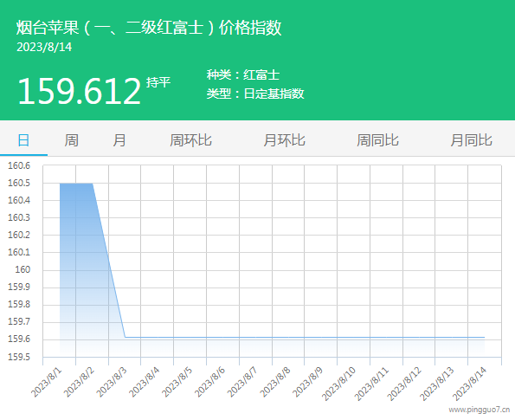Click the 2023/8/7 x-axis date label

[x=242, y=382]
